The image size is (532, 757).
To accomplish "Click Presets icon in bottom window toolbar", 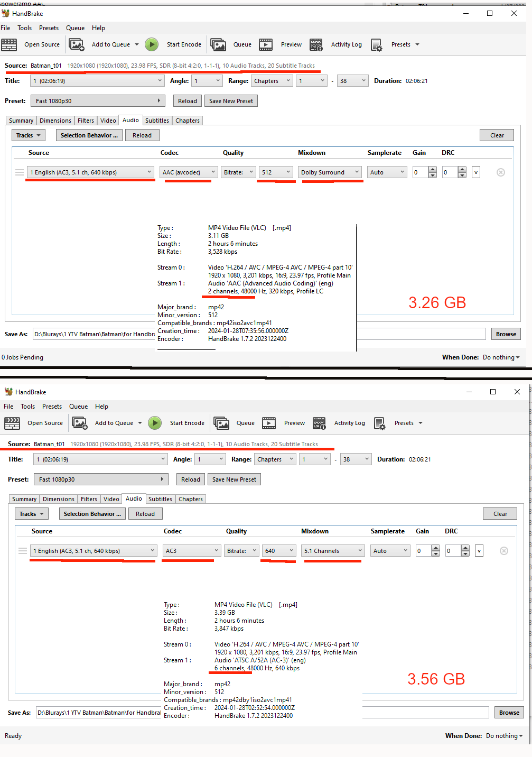I will tap(379, 423).
